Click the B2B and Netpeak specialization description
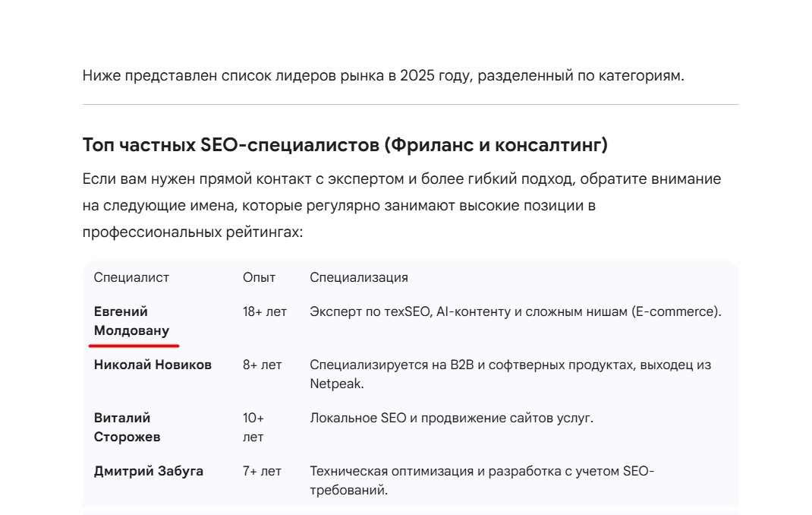Image resolution: width=812 pixels, height=515 pixels. [510, 374]
